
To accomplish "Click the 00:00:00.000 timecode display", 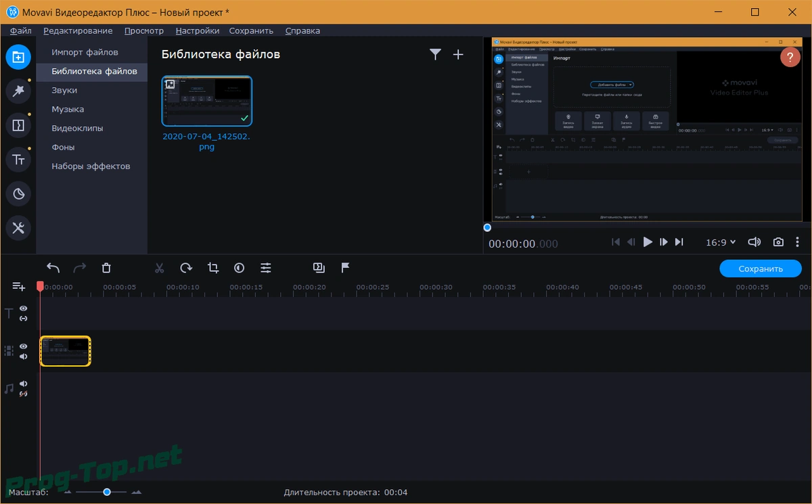I will click(524, 244).
